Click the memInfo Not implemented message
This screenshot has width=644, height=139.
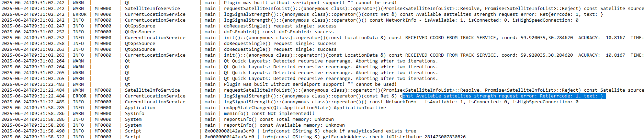(x=269, y=114)
